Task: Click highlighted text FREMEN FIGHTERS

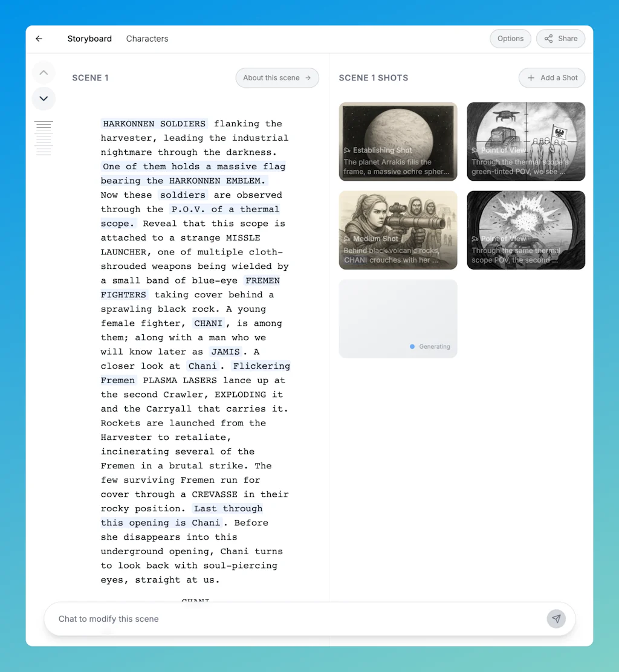Action: coord(190,288)
